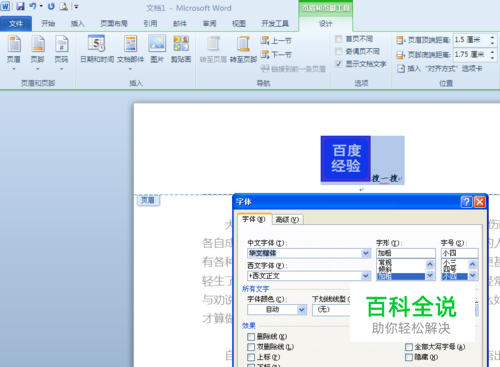Enable 删除线 strikethrough checkbox
This screenshot has width=500, height=367.
[251, 337]
